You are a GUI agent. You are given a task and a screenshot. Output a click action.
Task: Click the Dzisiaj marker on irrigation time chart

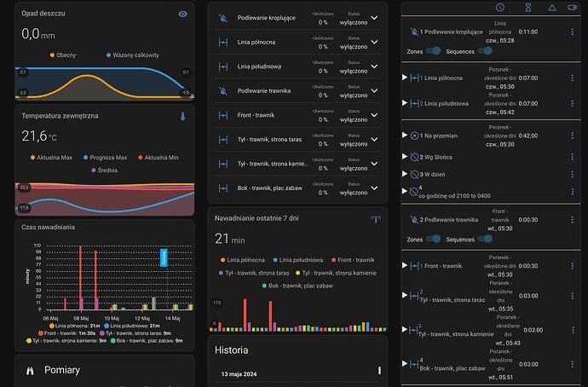click(164, 257)
